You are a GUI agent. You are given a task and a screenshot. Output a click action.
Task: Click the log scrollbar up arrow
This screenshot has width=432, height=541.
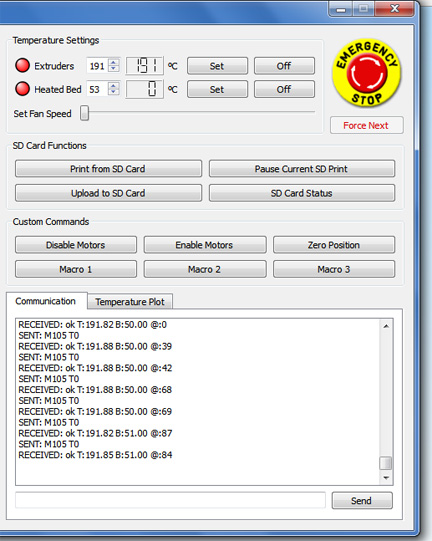[386, 326]
